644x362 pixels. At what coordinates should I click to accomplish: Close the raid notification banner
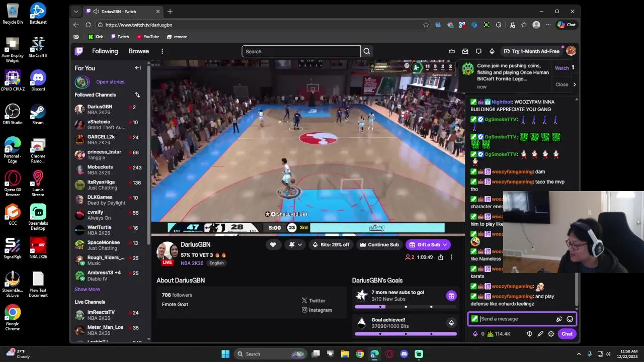pos(561,84)
